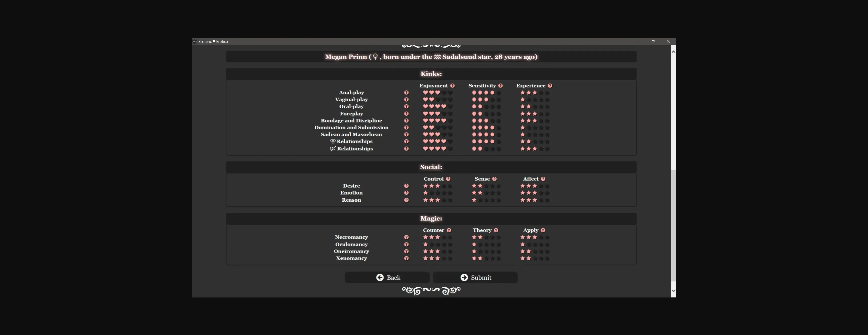The image size is (868, 335).
Task: Set Reason Control to five stars
Action: tap(450, 200)
